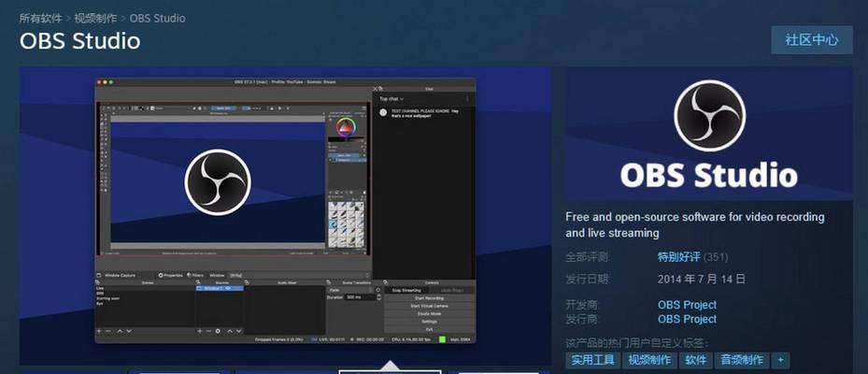Click the plus button to add tags
The image size is (868, 374).
[x=780, y=360]
